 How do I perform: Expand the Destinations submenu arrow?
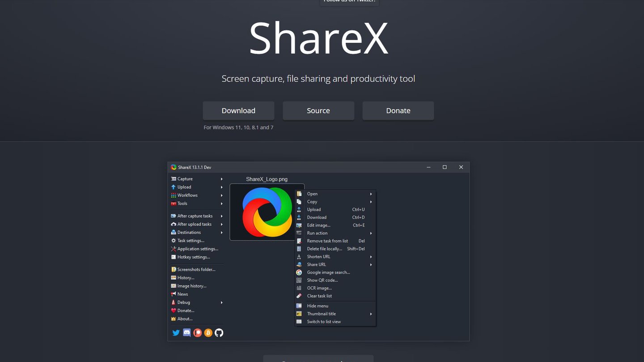tap(221, 232)
